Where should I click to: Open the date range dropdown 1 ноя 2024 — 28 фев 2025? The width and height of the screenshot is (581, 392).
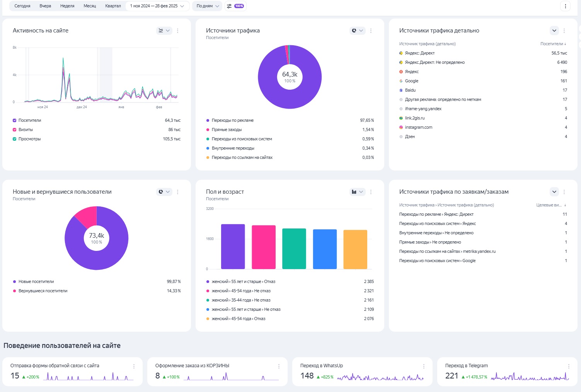(x=157, y=6)
